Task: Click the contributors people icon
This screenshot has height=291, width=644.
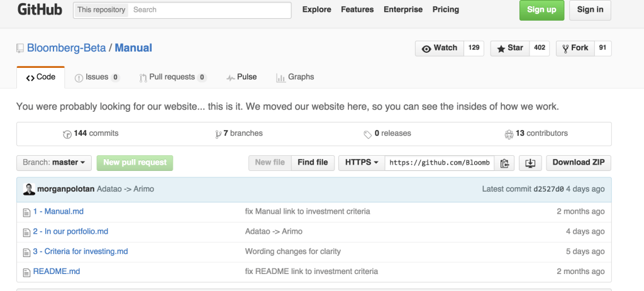Action: pos(509,134)
